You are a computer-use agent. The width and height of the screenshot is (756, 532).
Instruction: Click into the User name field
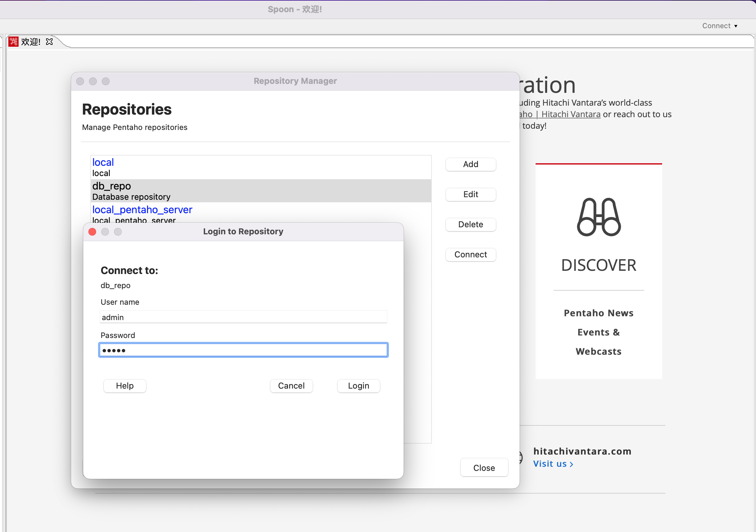coord(243,317)
